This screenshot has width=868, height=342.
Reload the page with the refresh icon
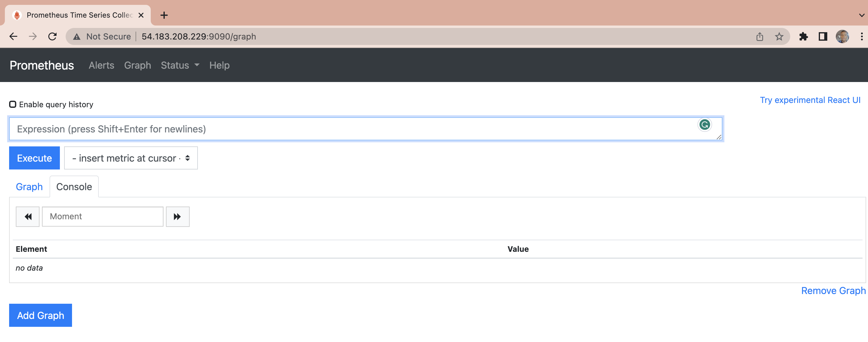52,36
